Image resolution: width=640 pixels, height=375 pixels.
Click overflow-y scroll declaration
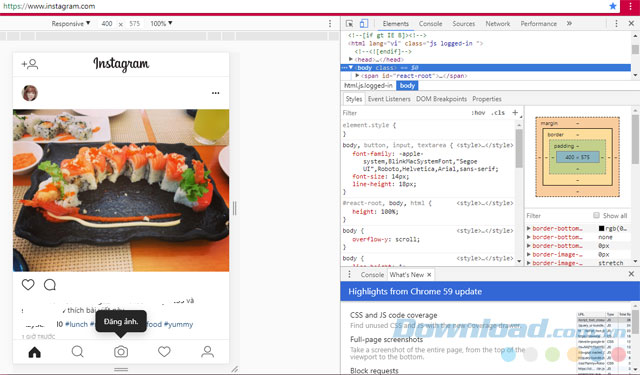[x=386, y=240]
